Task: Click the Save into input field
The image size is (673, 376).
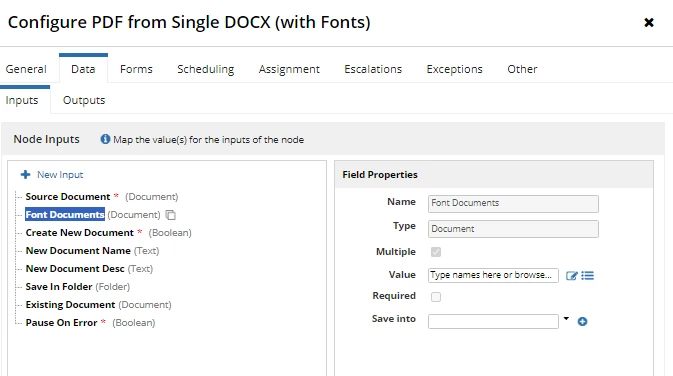Action: 493,321
